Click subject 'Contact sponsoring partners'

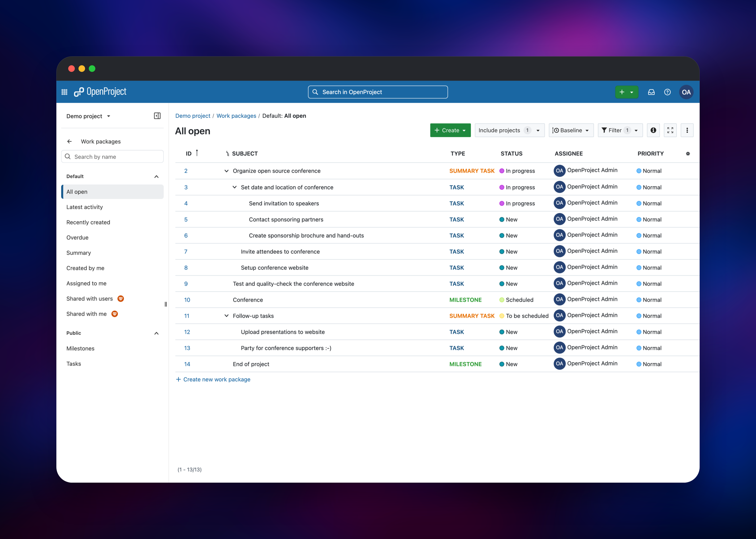pos(286,219)
